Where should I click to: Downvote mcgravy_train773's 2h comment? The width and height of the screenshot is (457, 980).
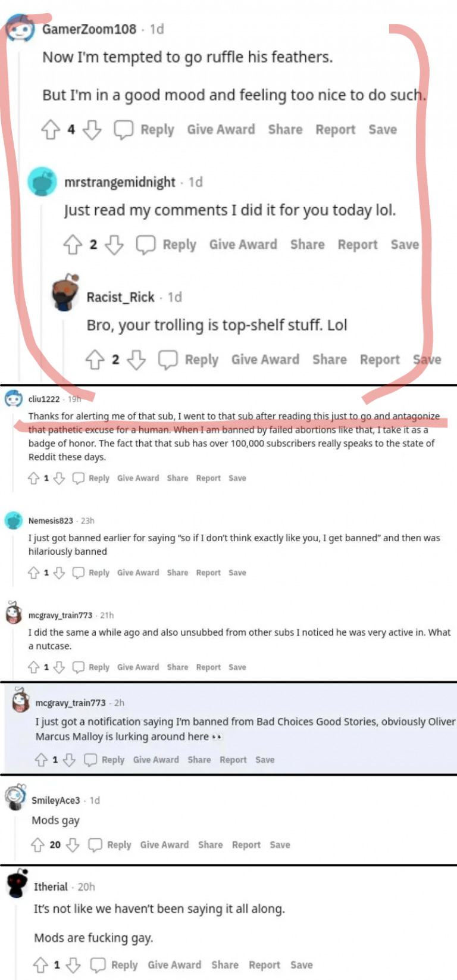click(x=70, y=760)
